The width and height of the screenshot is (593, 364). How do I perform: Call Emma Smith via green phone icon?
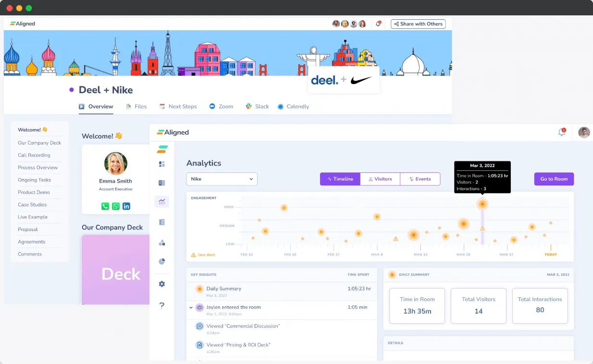coord(105,206)
